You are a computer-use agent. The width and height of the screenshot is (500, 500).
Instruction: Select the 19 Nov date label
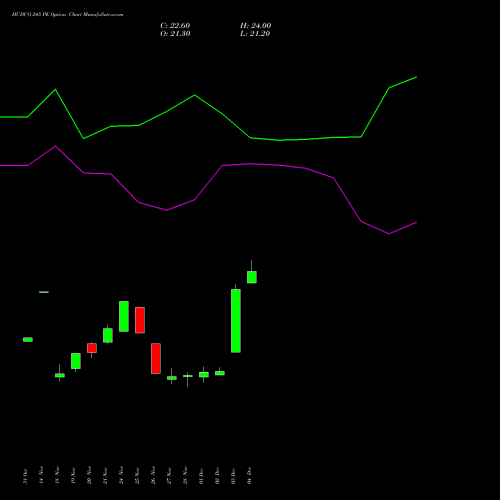(x=73, y=475)
